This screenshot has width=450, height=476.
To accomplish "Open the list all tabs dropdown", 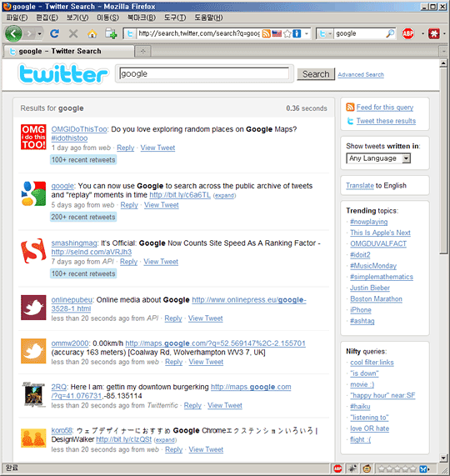I will [x=444, y=52].
